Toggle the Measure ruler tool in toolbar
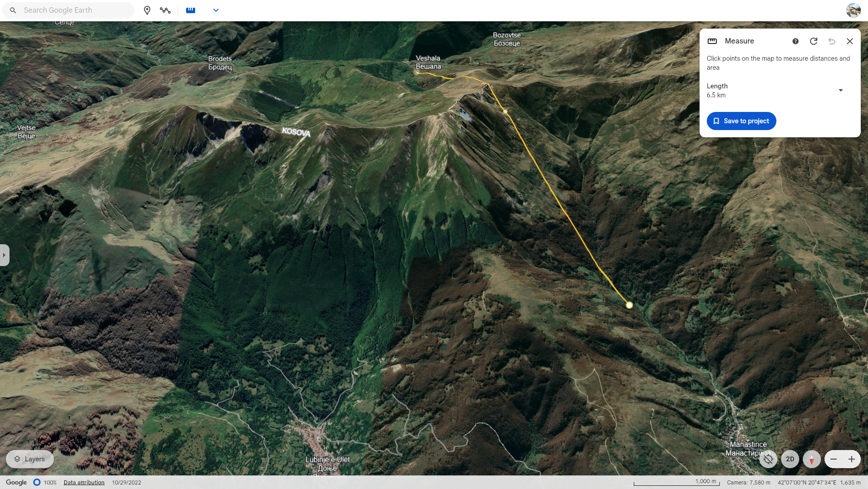Image resolution: width=868 pixels, height=489 pixels. tap(191, 10)
